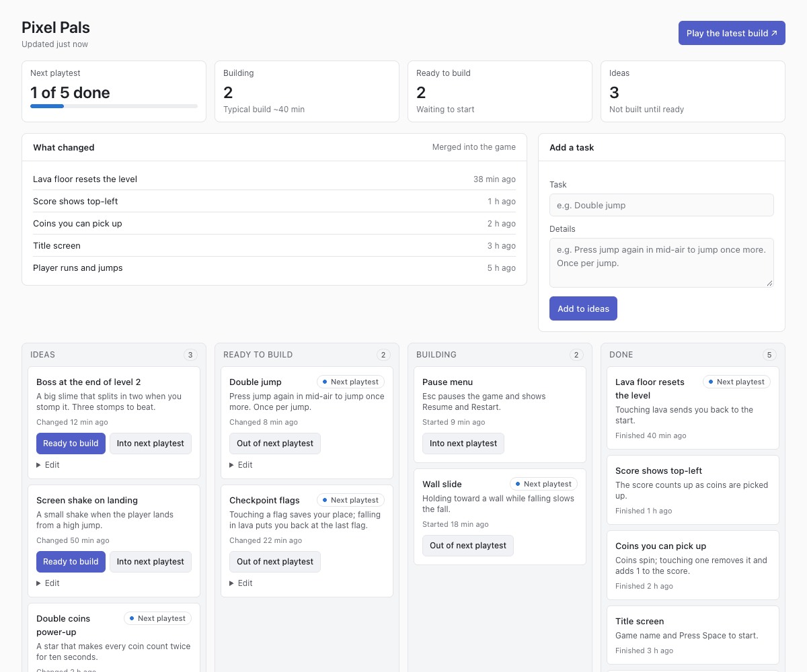Click Next playtest badge on Wall slide

click(x=543, y=484)
